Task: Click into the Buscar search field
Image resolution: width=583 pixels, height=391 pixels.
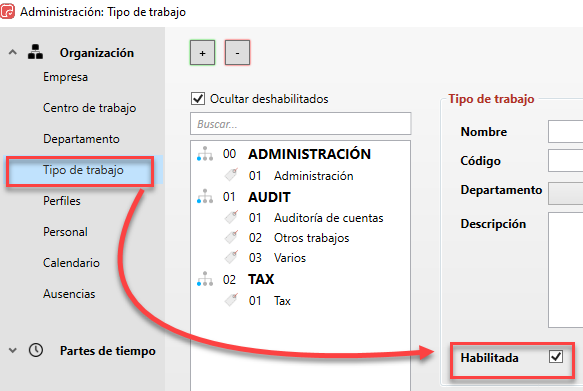Action: tap(300, 123)
